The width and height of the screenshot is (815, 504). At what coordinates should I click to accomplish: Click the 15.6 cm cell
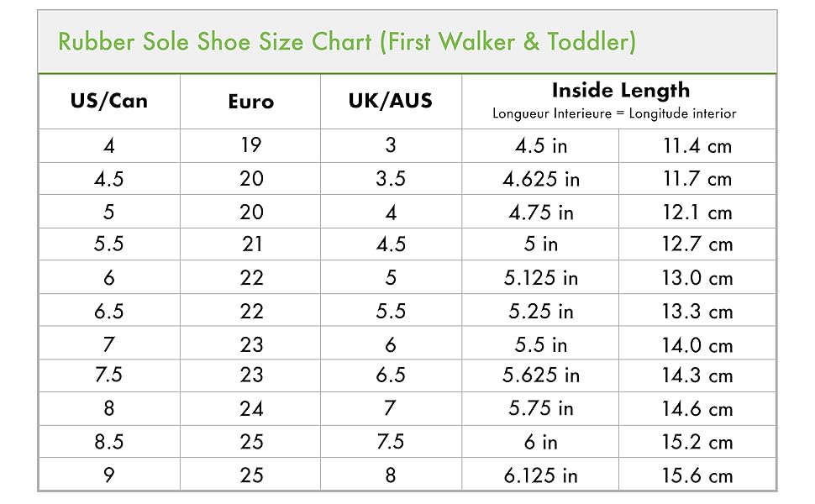pos(697,475)
